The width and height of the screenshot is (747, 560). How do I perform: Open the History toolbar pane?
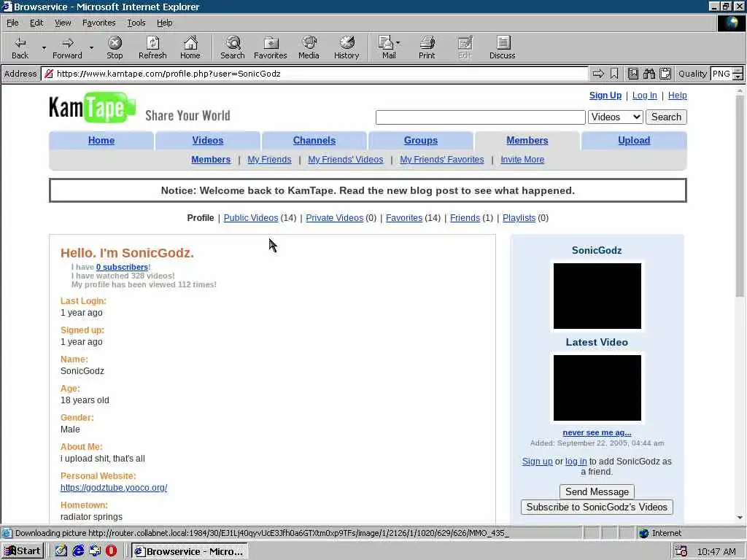coord(347,47)
